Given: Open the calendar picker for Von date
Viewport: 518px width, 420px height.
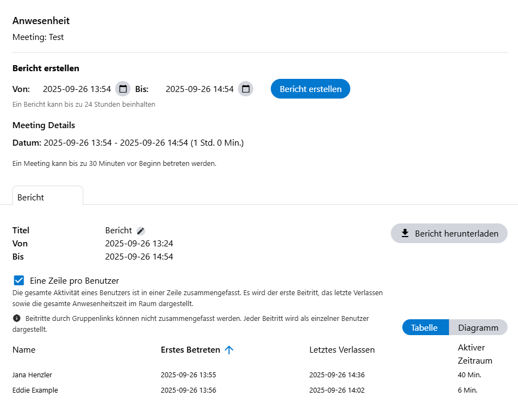Looking at the screenshot, I should click(123, 89).
